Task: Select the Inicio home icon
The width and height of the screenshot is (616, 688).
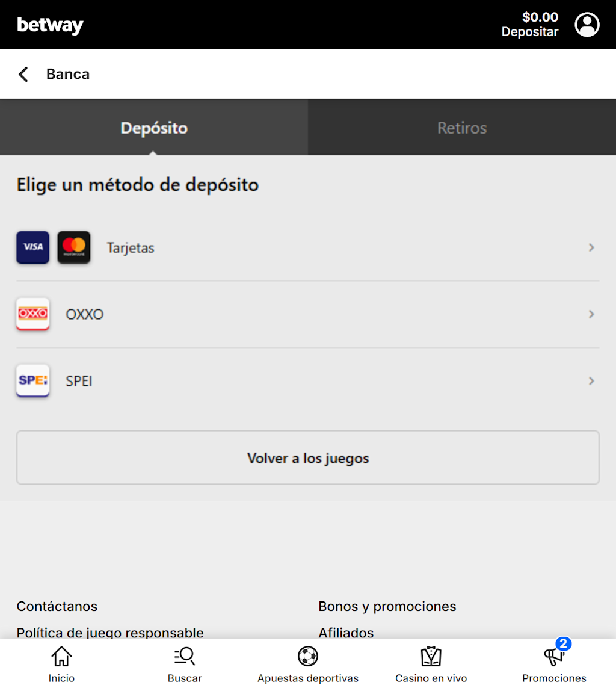Action: [61, 656]
